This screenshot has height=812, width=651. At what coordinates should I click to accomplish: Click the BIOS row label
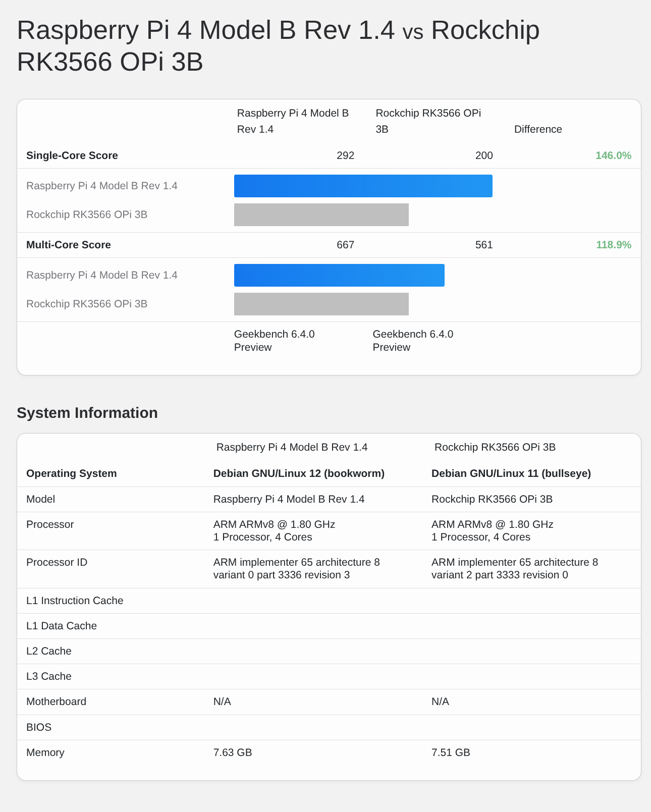[x=39, y=727]
